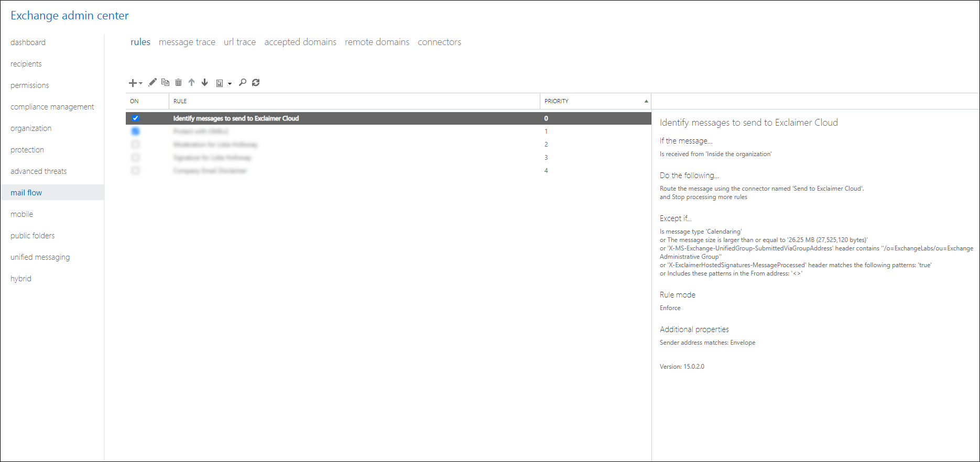Image resolution: width=980 pixels, height=462 pixels.
Task: Click the RULE column header
Action: point(180,101)
